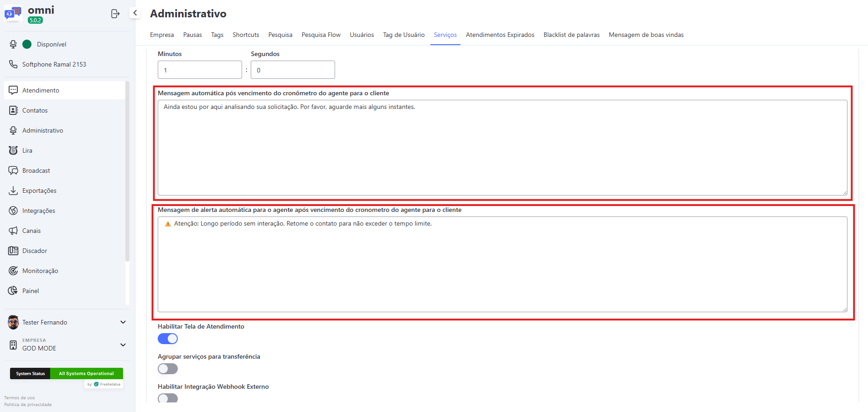The height and width of the screenshot is (412, 868).
Task: Click inside the Minutos input field
Action: point(200,69)
